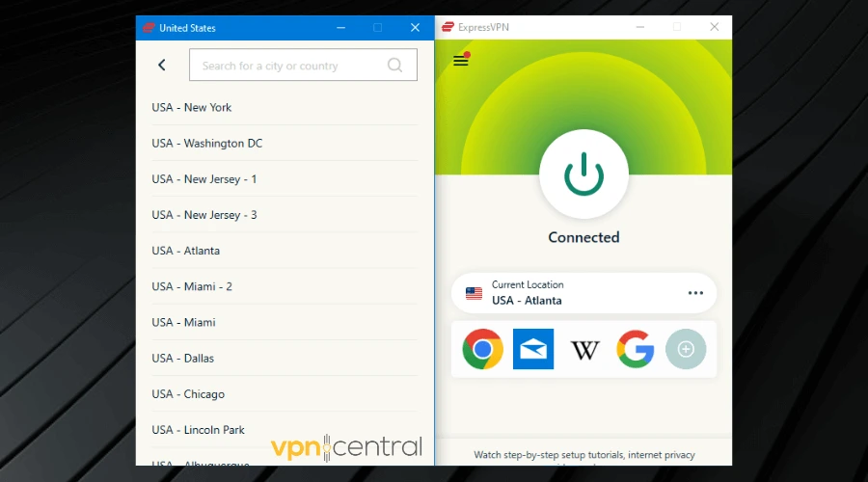868x482 pixels.
Task: Minimize the United States window
Action: pyautogui.click(x=341, y=28)
